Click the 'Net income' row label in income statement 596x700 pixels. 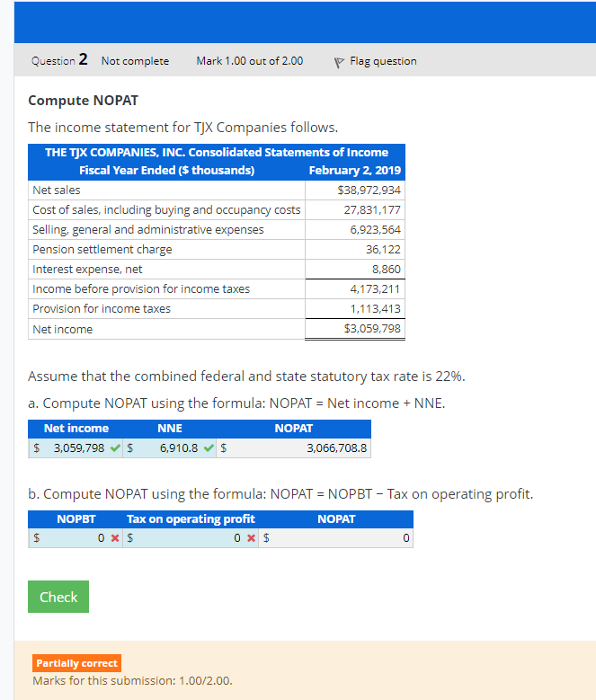click(63, 330)
